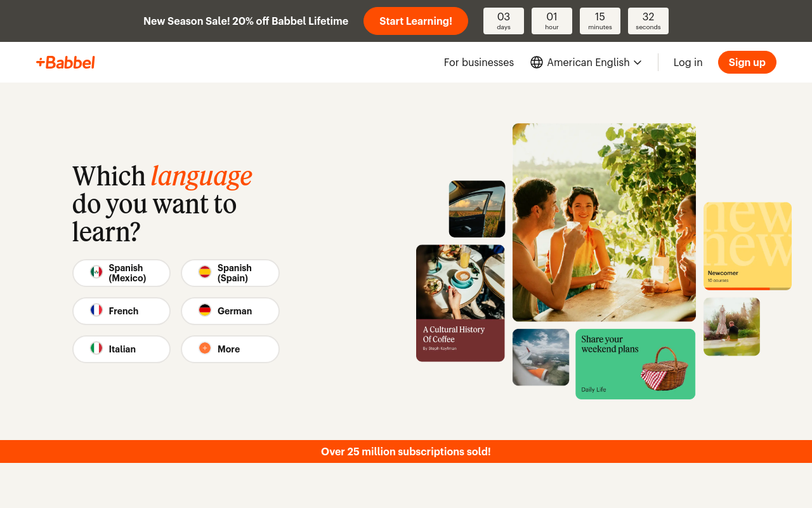
Task: Click the German flag icon
Action: [x=205, y=311]
